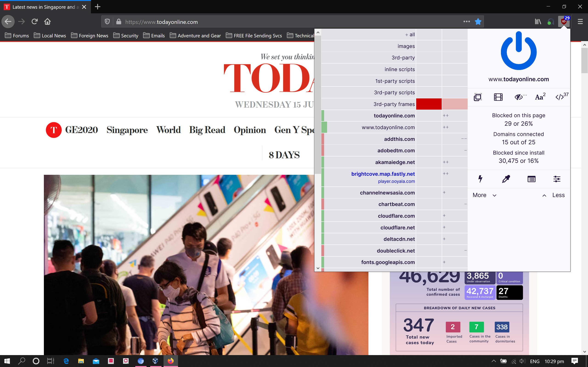Enter element zapper mode lightning icon
Image resolution: width=588 pixels, height=367 pixels.
pos(480,179)
